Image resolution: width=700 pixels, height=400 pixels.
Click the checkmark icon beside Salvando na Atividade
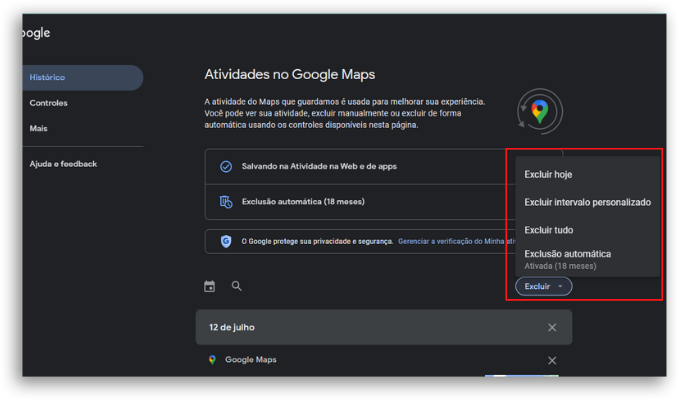click(x=226, y=167)
